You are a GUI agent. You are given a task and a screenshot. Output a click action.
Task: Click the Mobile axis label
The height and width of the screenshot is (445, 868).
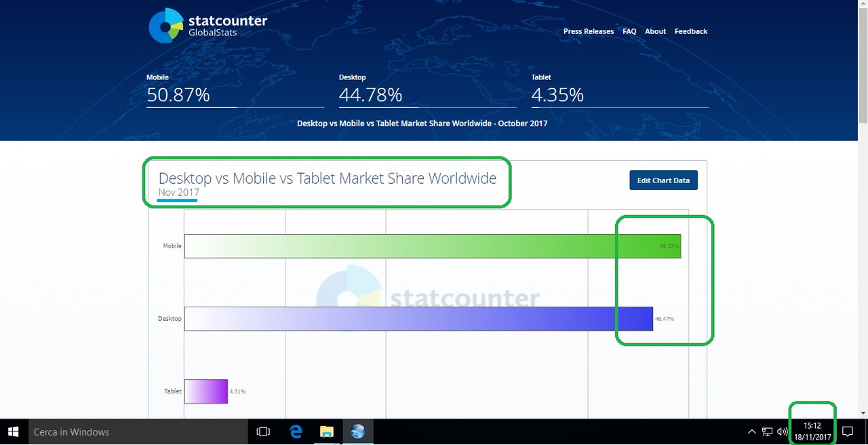point(172,246)
